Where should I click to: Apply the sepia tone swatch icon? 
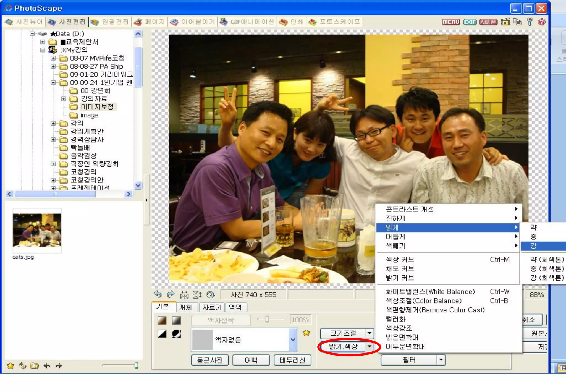(162, 320)
